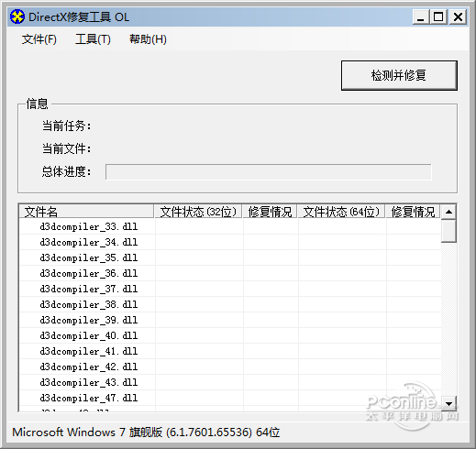This screenshot has width=476, height=449.
Task: Select row d3dcompiler_35.dll
Action: click(x=230, y=257)
